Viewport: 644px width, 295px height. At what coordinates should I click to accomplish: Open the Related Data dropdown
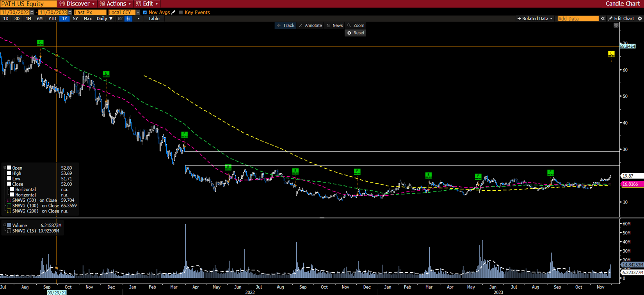click(x=535, y=19)
